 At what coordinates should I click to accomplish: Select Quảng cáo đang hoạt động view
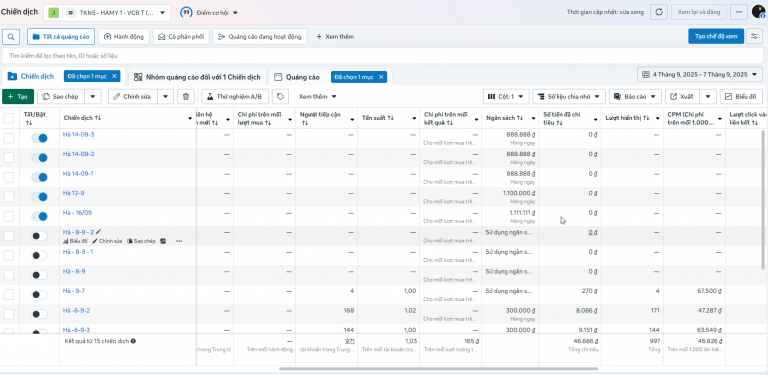260,37
